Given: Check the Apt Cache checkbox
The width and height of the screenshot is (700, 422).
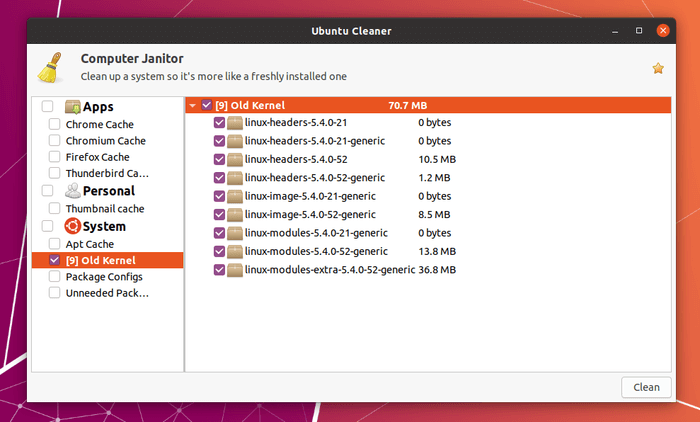Looking at the screenshot, I should 54,244.
